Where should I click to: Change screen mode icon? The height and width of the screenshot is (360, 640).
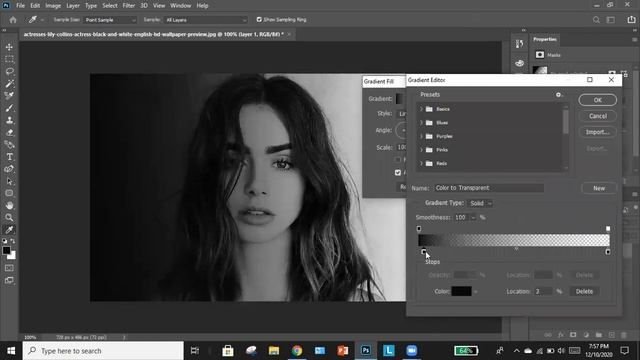9,280
